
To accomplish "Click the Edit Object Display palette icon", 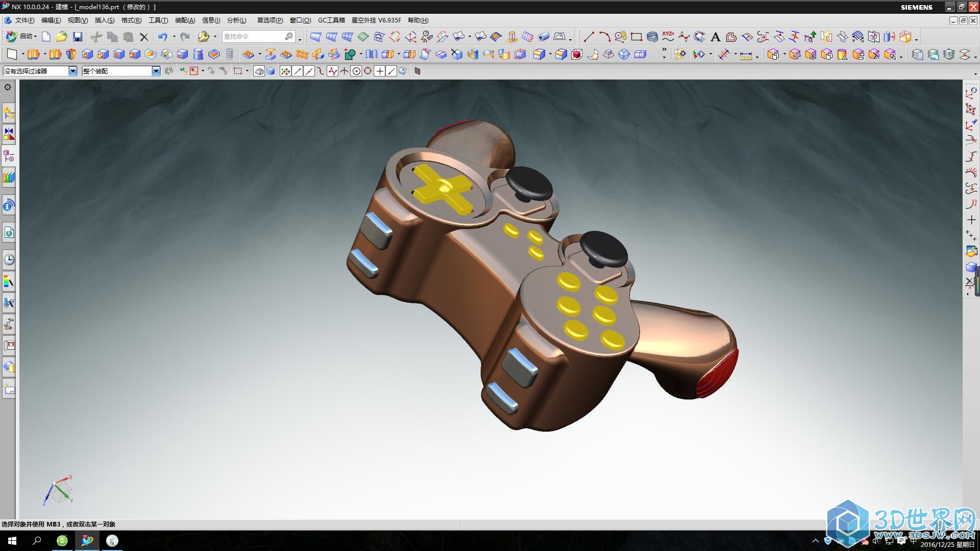I will (679, 54).
